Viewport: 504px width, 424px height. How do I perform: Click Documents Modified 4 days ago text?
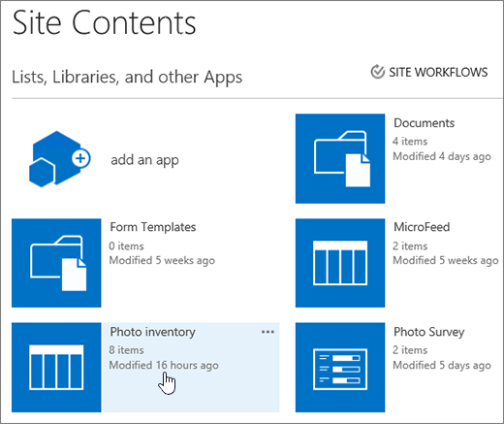pyautogui.click(x=442, y=156)
